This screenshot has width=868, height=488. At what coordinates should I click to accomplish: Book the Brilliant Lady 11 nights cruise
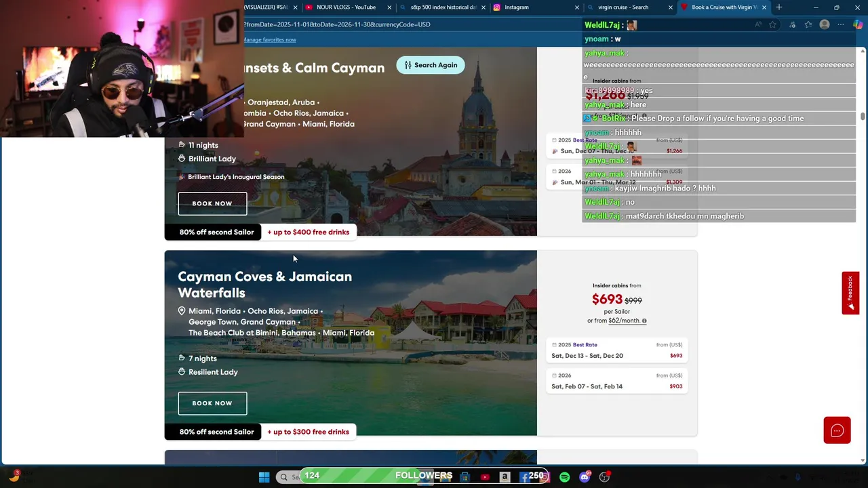[212, 203]
